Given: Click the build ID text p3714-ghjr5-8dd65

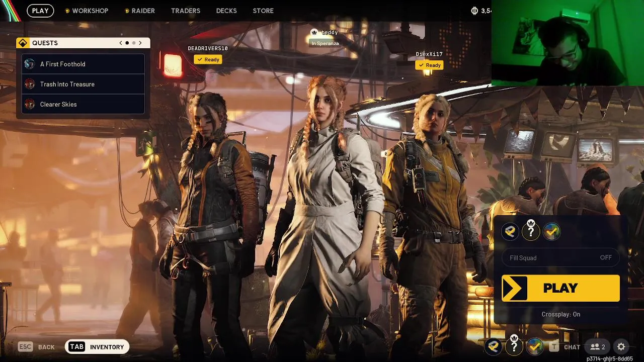Looking at the screenshot, I should point(609,358).
